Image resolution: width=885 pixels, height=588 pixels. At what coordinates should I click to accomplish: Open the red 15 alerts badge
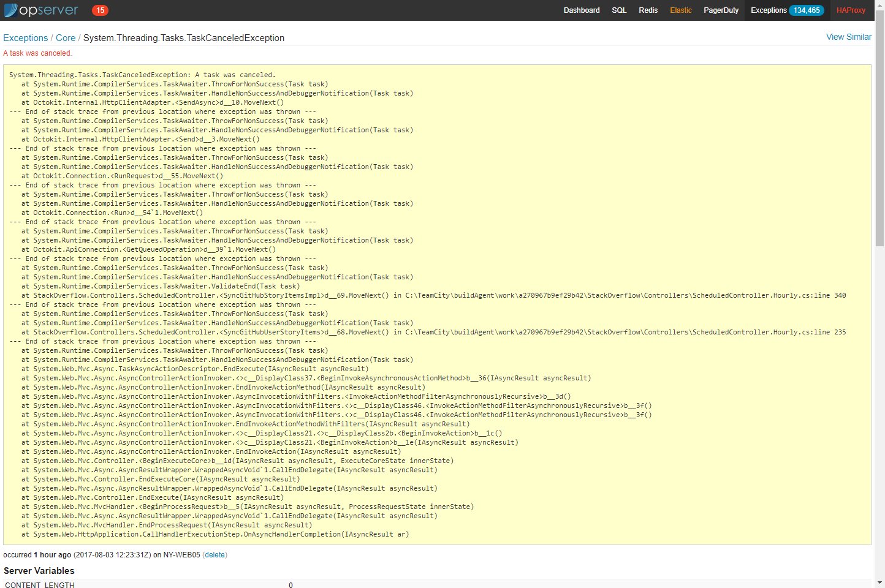click(x=100, y=10)
